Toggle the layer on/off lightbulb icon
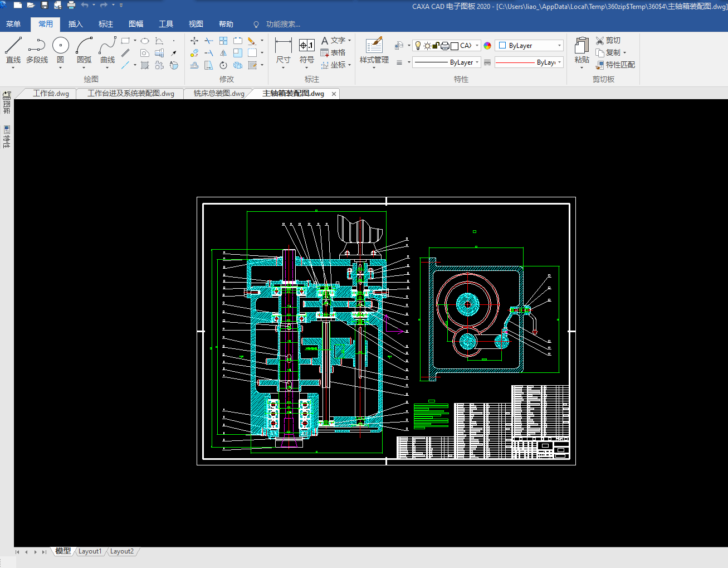 418,46
